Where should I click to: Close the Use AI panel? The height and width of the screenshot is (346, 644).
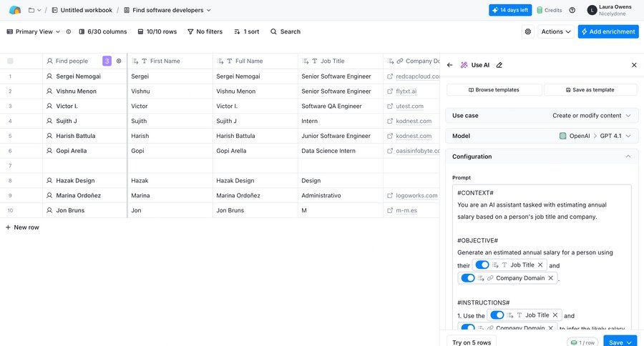(x=634, y=65)
